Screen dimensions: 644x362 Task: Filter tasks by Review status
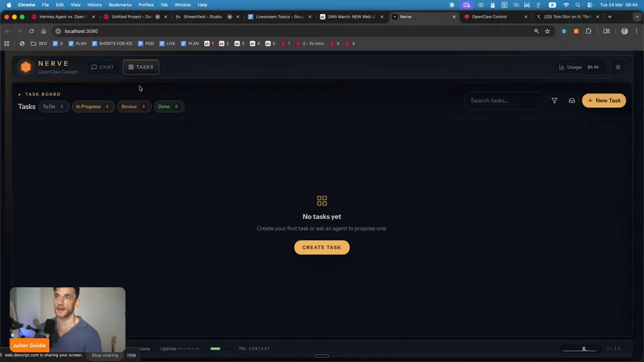[x=133, y=107]
